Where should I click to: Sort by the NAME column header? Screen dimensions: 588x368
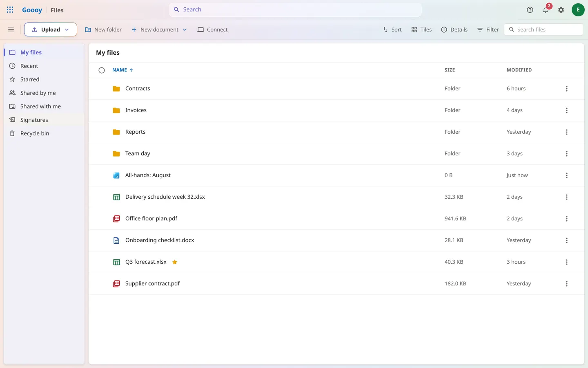point(122,70)
